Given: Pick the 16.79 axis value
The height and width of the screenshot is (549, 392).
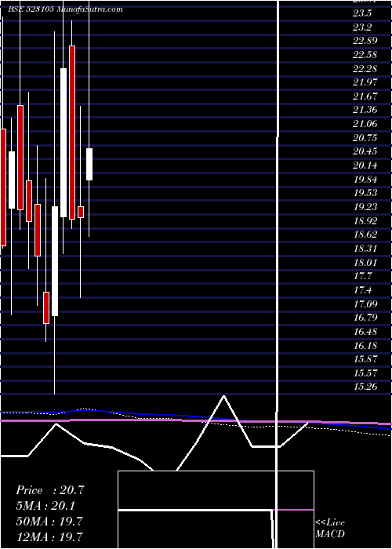Looking at the screenshot, I should (x=365, y=318).
